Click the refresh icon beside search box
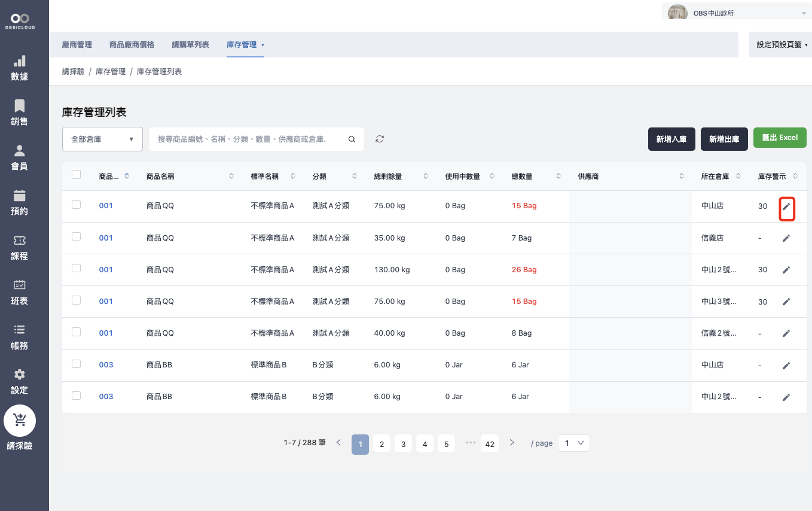The image size is (812, 511). (380, 139)
